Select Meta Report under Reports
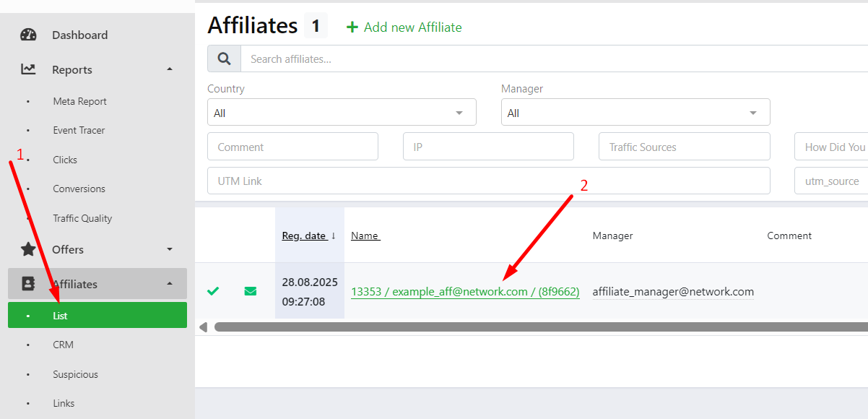 coord(79,101)
